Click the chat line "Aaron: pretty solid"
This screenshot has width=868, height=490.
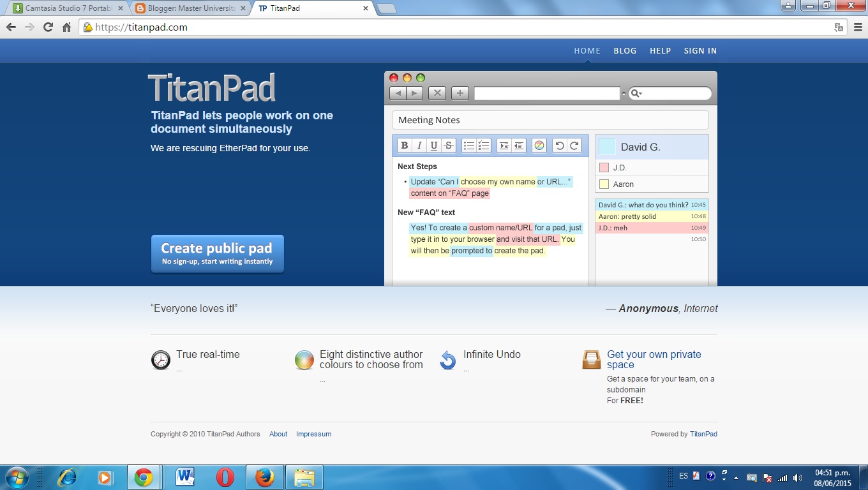(627, 216)
